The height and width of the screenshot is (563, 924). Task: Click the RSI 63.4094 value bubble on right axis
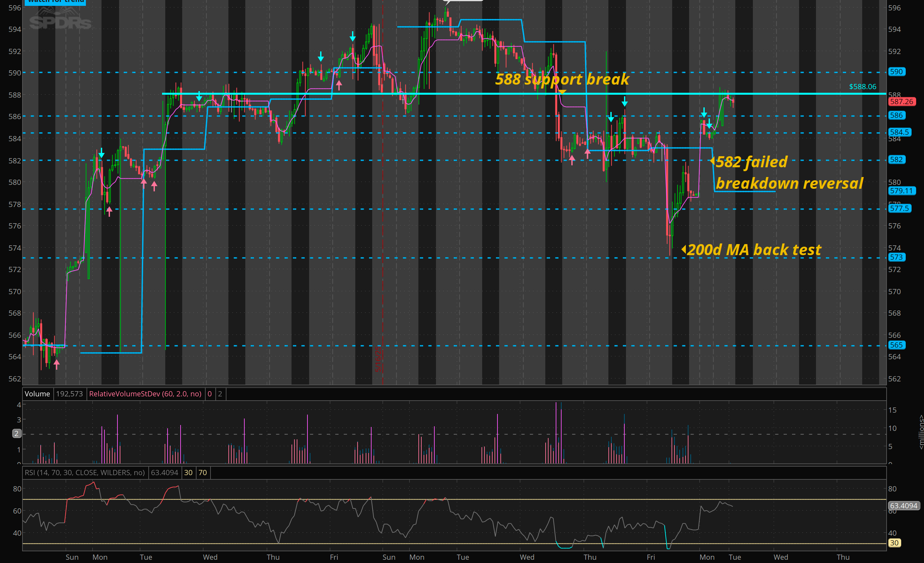coord(904,506)
